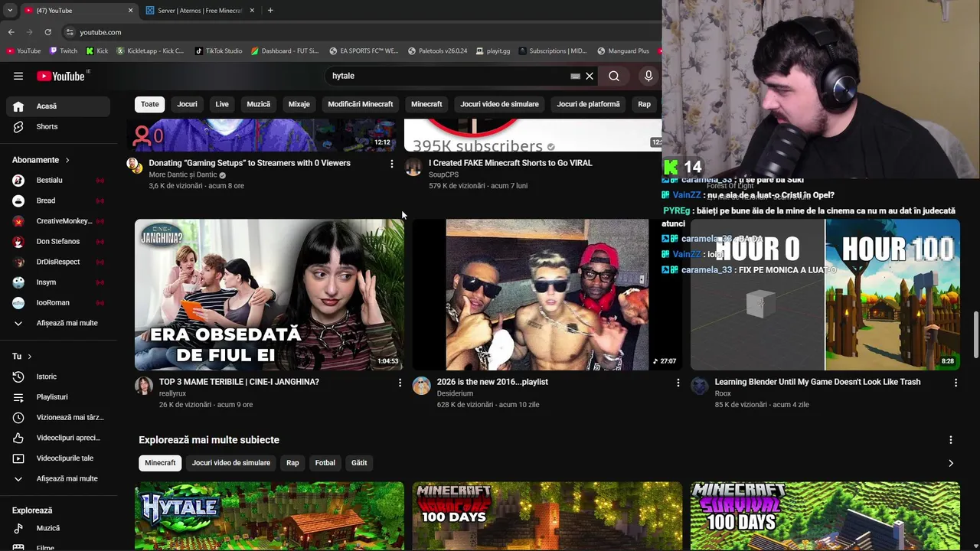Open the YouTube guide hamburger menu

tap(18, 76)
